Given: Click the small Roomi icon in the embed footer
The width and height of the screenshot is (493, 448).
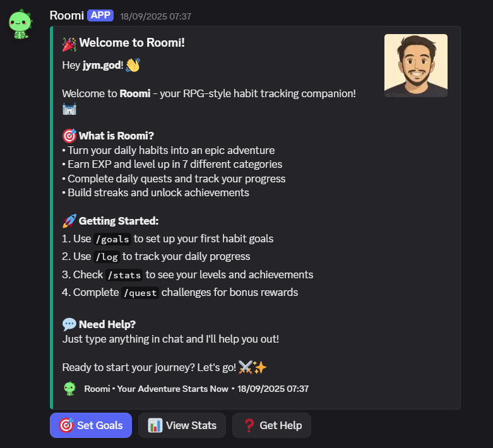Looking at the screenshot, I should pos(69,389).
